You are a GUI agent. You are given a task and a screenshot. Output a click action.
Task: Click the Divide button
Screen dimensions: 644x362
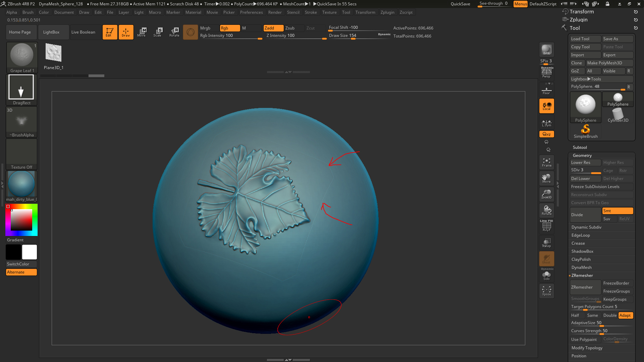(586, 215)
